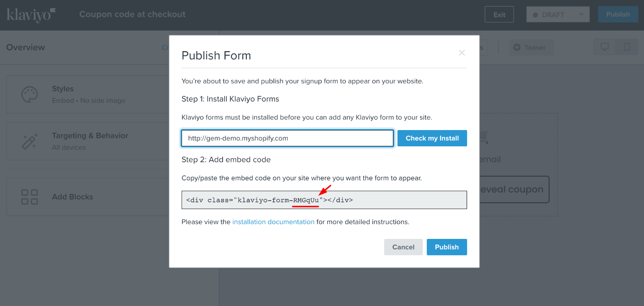644x306 pixels.
Task: Click Publish button in the dialog
Action: pos(447,247)
